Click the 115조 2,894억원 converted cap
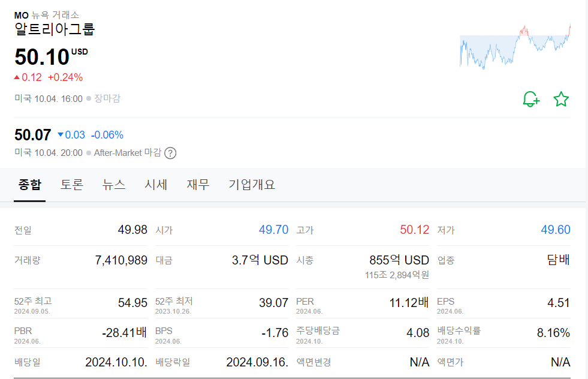This screenshot has height=379, width=588. pyautogui.click(x=397, y=275)
